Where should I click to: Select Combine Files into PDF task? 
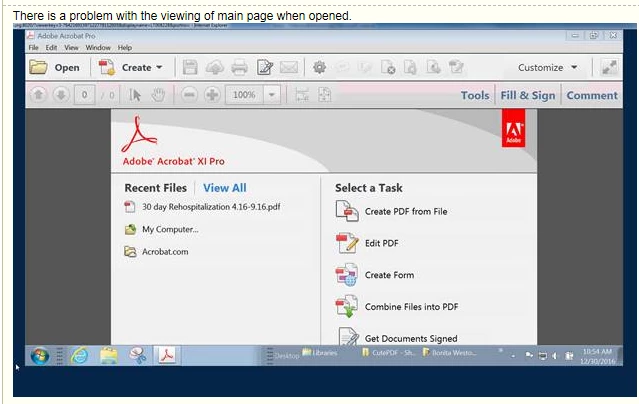(397, 307)
